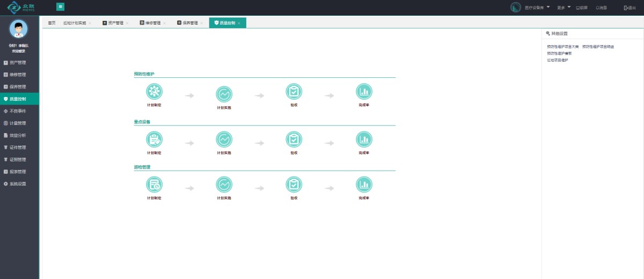The height and width of the screenshot is (279, 644).
Task: Open the 消息 notifications
Action: 601,8
